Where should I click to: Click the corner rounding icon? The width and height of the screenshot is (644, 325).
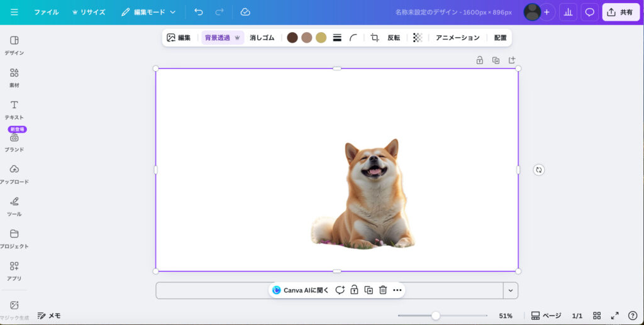click(353, 38)
